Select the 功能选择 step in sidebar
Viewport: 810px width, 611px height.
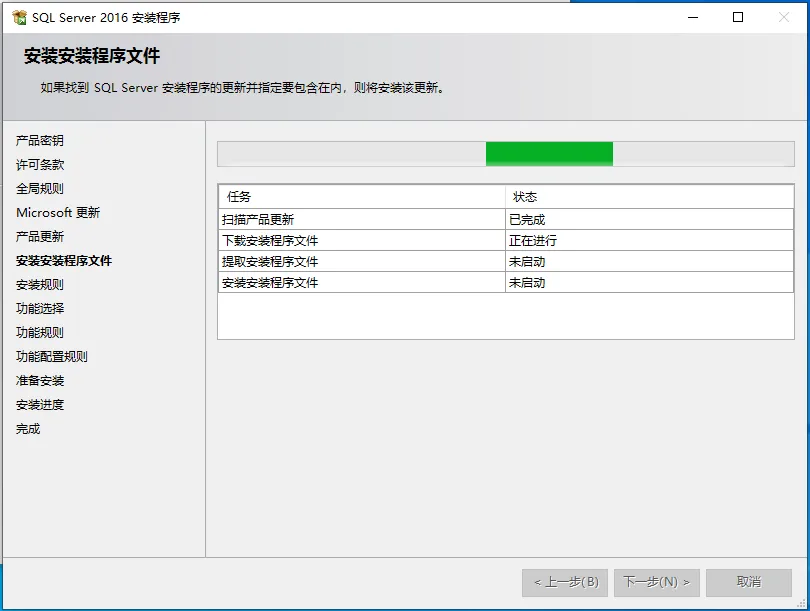click(40, 308)
